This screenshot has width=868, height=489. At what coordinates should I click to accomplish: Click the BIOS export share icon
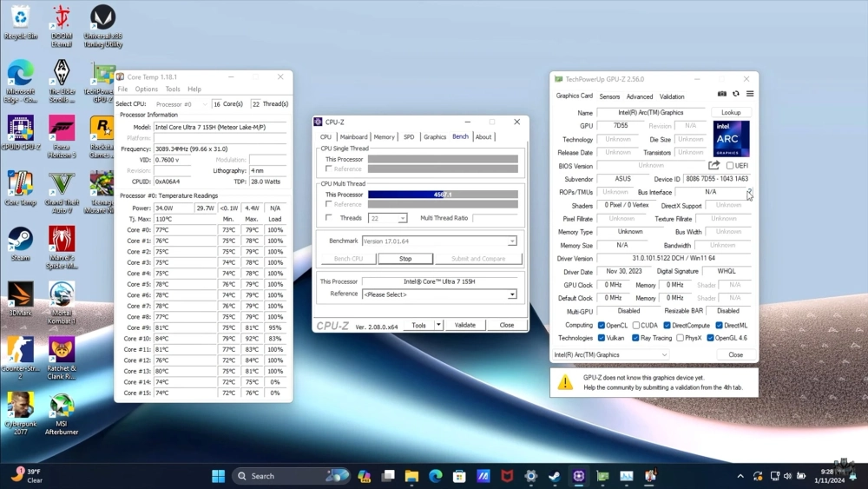coord(713,166)
